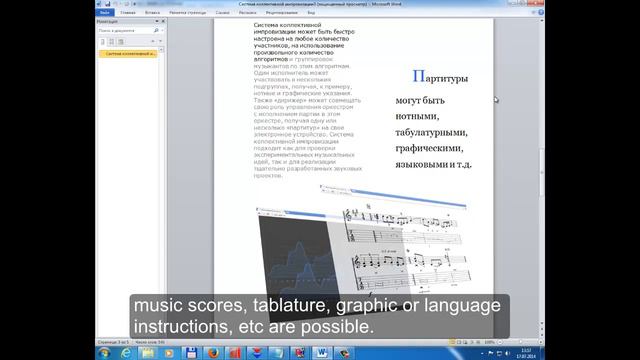The height and width of the screenshot is (360, 640).
Task: Open the Вид ribbon tab
Action: (311, 13)
